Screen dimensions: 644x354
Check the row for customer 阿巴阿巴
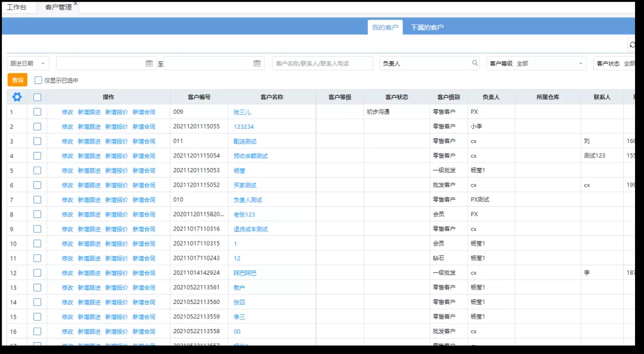[38, 273]
